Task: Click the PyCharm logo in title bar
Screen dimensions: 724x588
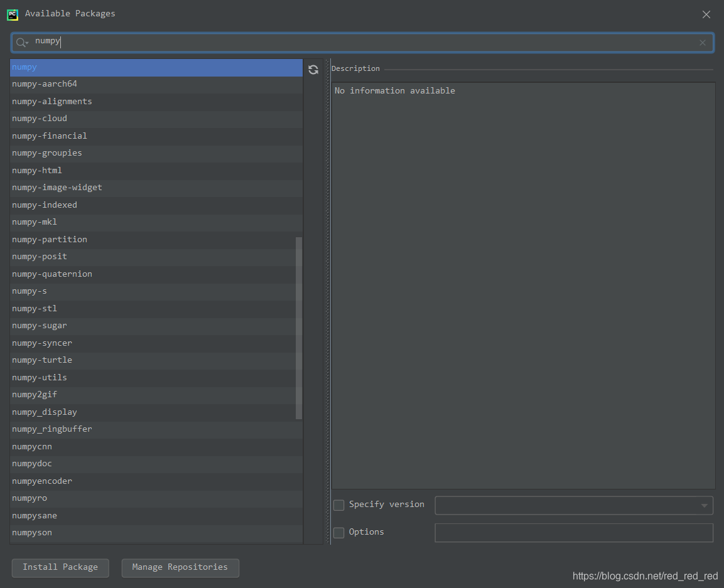Action: coord(13,14)
